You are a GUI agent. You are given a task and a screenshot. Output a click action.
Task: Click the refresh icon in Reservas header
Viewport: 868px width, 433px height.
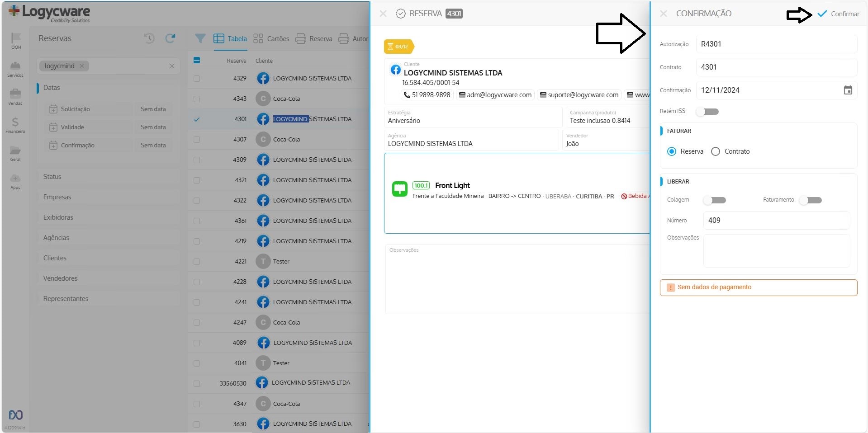(x=170, y=38)
